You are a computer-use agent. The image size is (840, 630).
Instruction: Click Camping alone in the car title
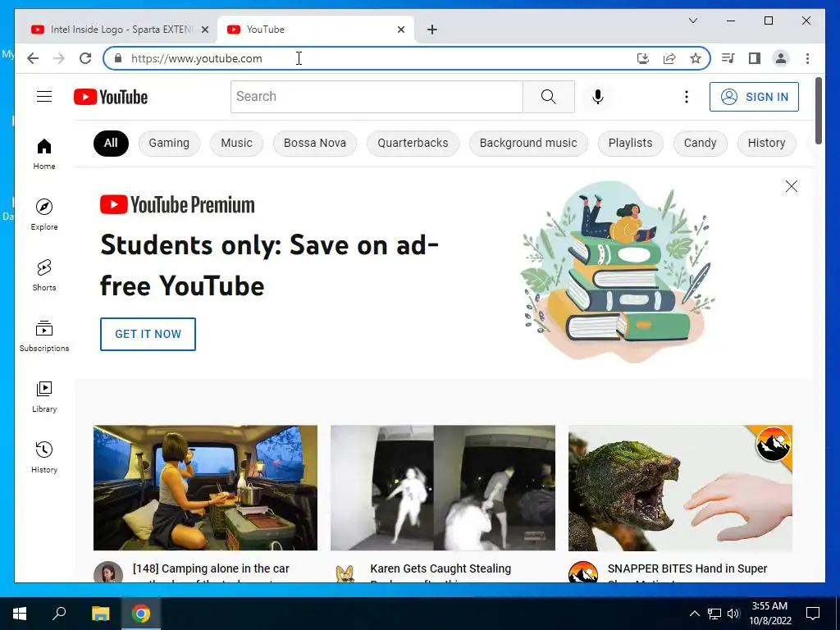pos(211,569)
